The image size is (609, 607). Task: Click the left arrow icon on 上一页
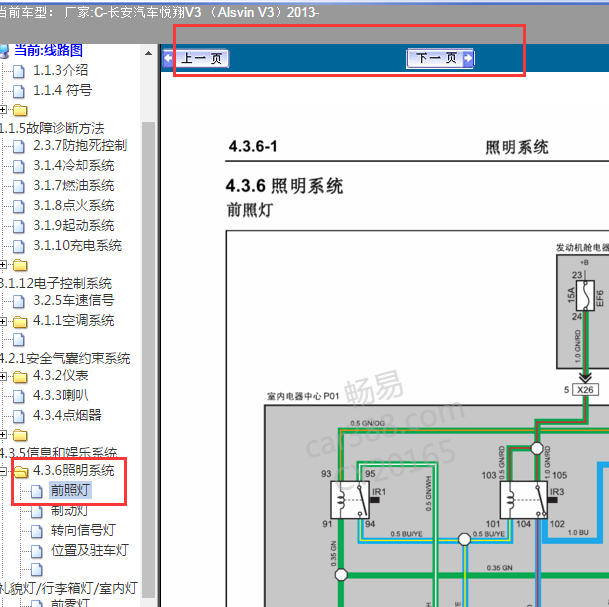[x=169, y=59]
